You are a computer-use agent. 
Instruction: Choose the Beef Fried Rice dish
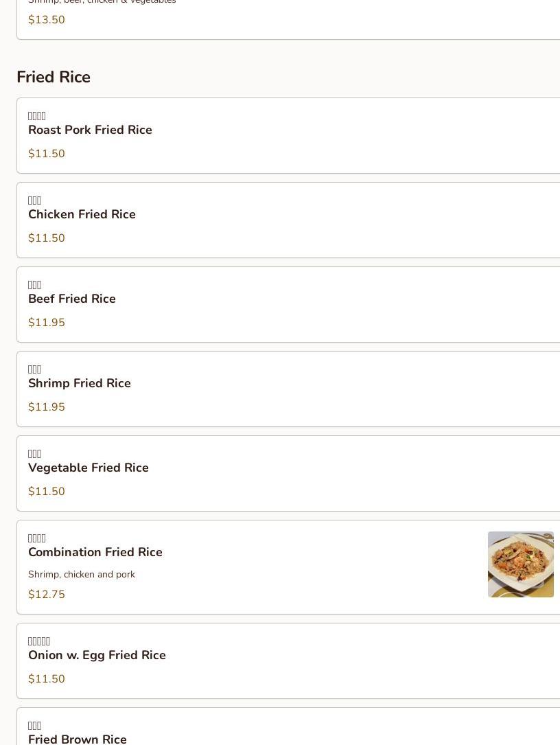click(x=72, y=299)
